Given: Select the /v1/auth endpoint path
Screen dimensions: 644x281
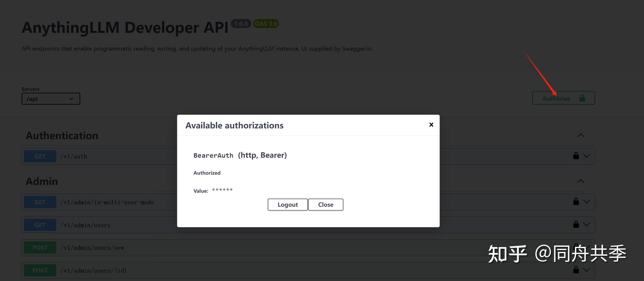Looking at the screenshot, I should tap(74, 157).
